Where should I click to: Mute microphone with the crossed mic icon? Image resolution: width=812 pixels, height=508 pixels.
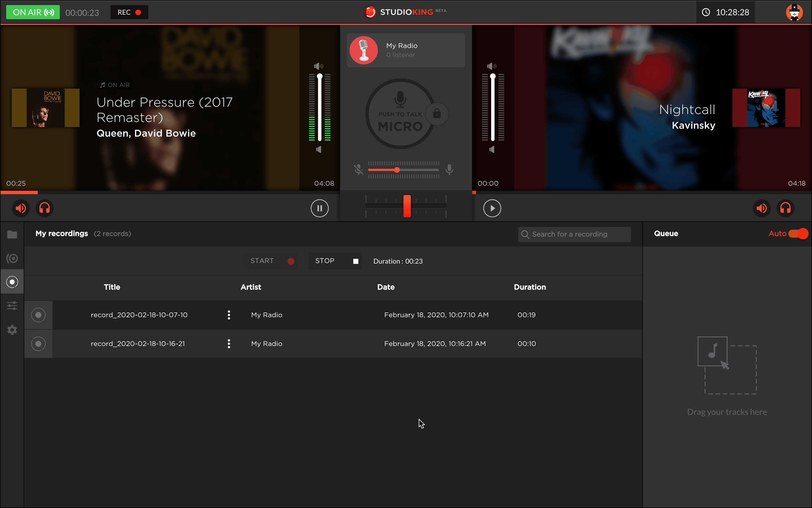tap(358, 170)
